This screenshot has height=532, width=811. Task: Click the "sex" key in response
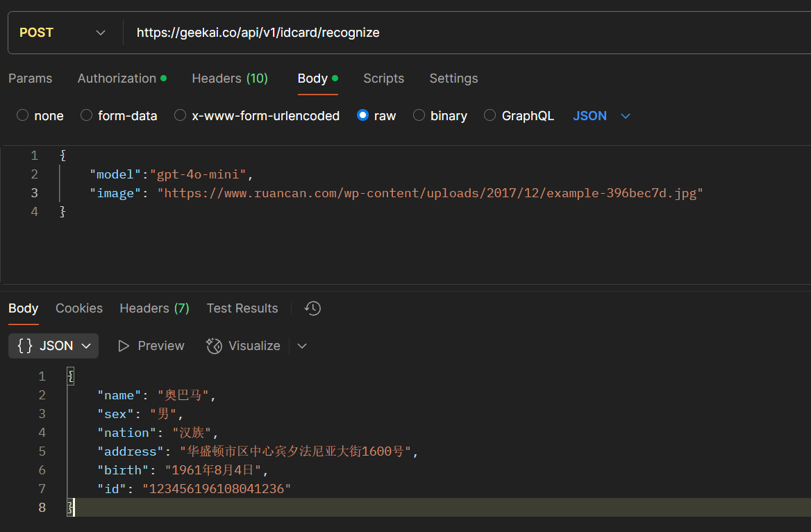pos(115,414)
